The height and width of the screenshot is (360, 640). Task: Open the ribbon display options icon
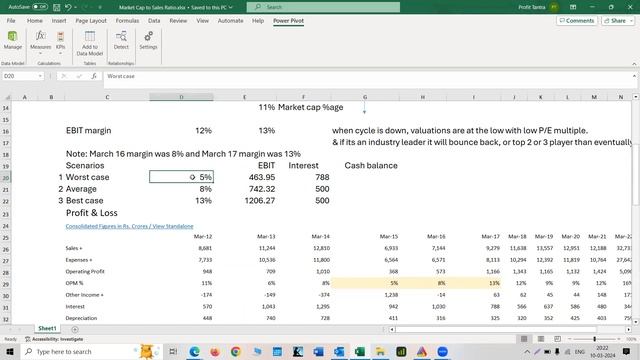coord(573,7)
